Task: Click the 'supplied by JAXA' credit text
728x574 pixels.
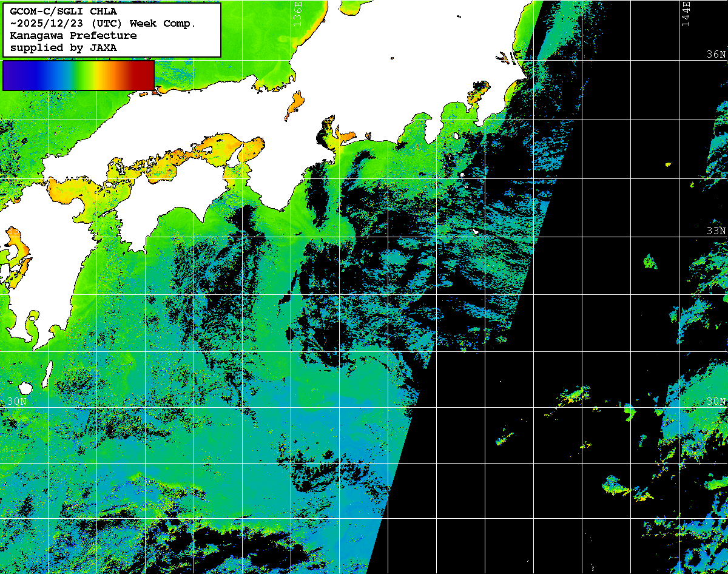Action: pyautogui.click(x=63, y=47)
